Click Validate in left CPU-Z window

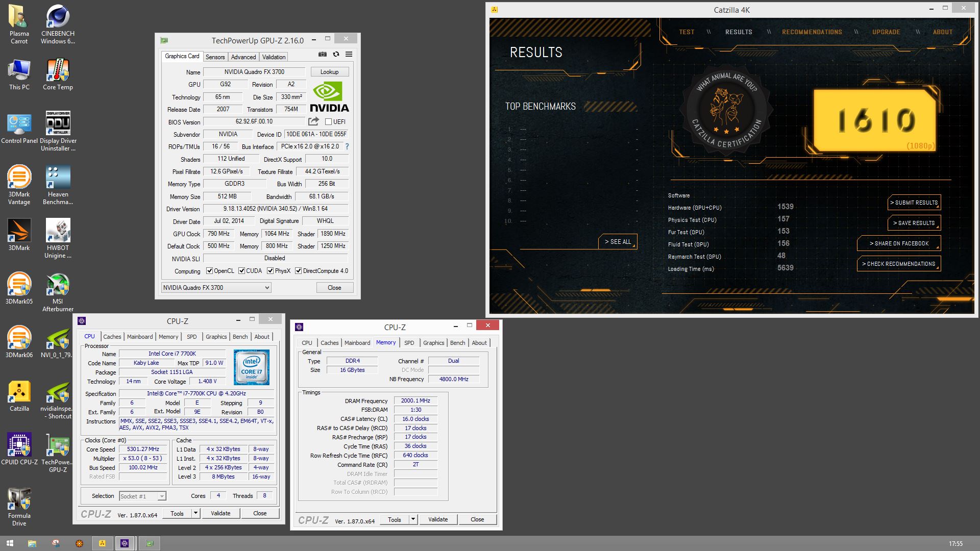pyautogui.click(x=220, y=513)
